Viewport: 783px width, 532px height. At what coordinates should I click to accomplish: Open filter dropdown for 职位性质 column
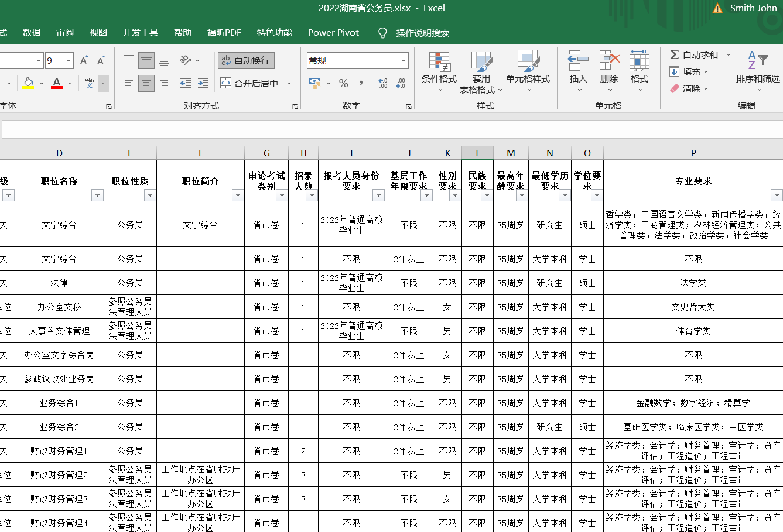(x=150, y=195)
